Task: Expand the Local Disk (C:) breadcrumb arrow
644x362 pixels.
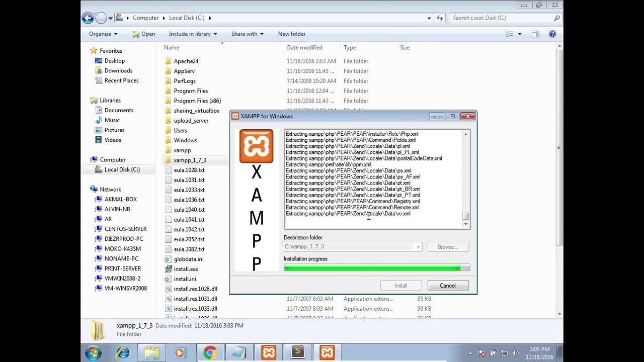Action: pyautogui.click(x=210, y=18)
